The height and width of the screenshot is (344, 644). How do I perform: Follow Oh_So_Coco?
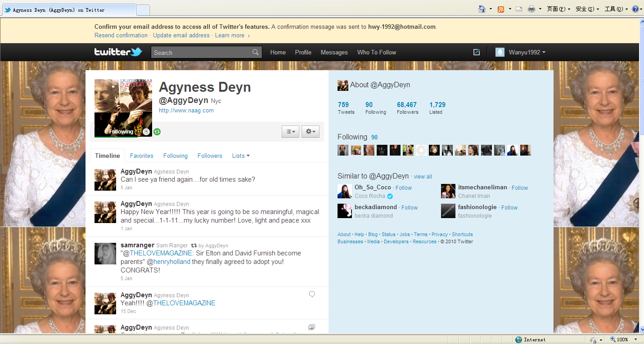404,188
